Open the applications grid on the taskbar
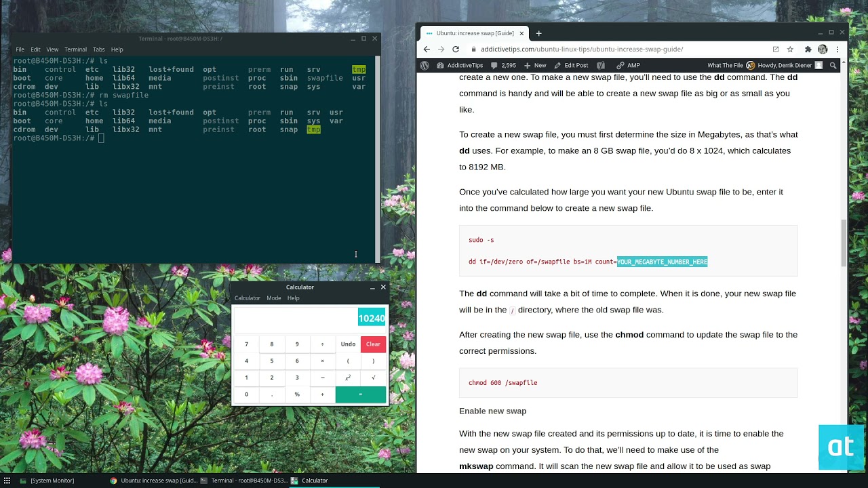 coord(7,481)
